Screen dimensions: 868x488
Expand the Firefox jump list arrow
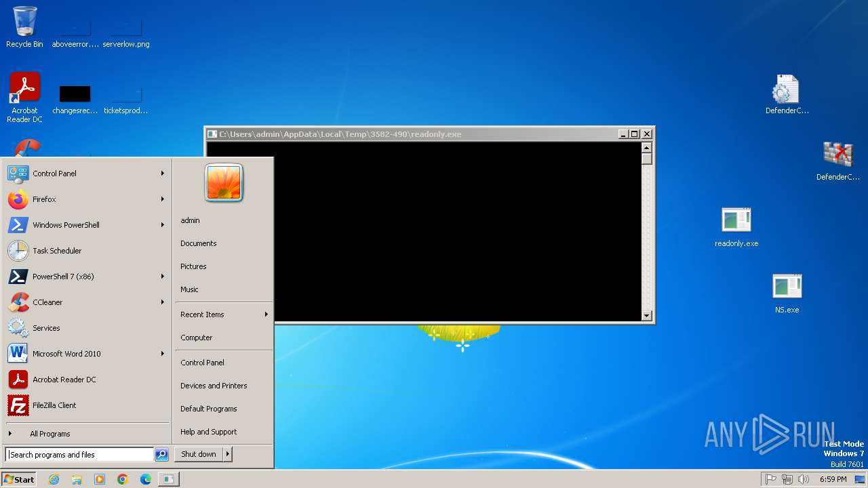coord(163,199)
